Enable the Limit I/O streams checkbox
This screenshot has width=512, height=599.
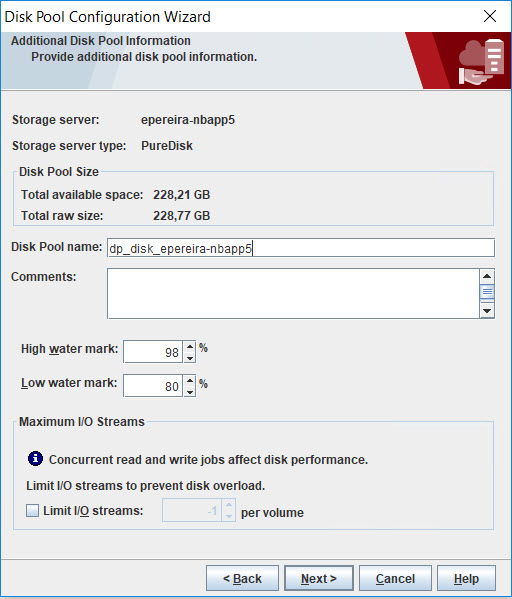click(32, 510)
